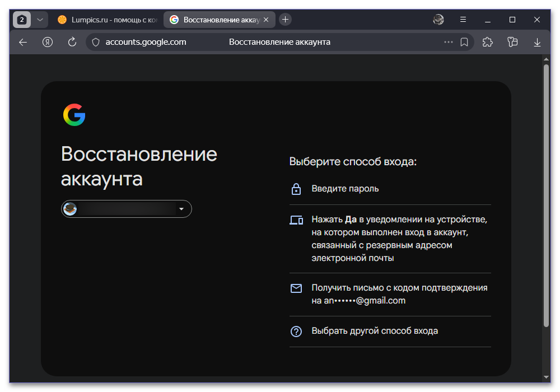The width and height of the screenshot is (560, 392).
Task: Select Выбрать другой способ входа
Action: 390,332
